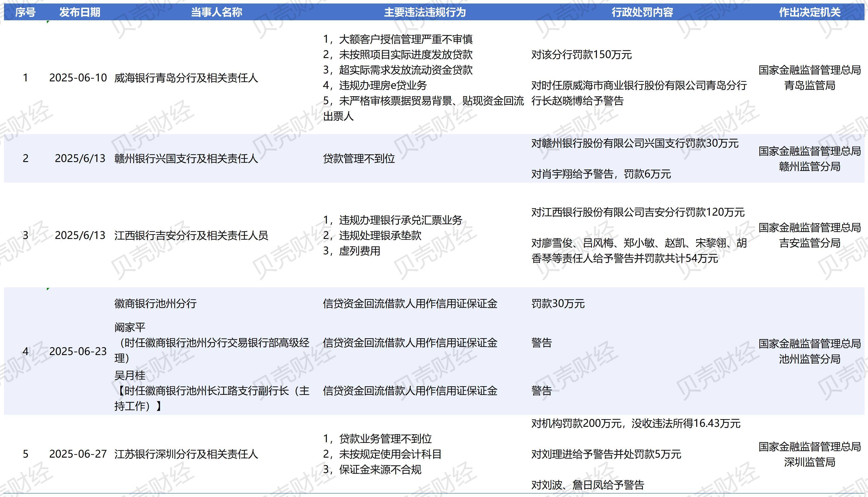Image resolution: width=868 pixels, height=497 pixels.
Task: Select the title 时任徽商银行池州长江路支行副行长
Action: pyautogui.click(x=212, y=398)
